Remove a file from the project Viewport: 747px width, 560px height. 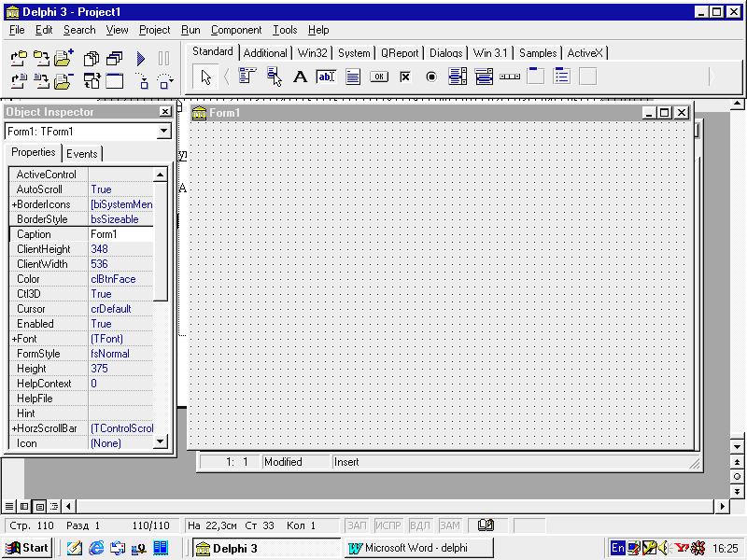63,81
